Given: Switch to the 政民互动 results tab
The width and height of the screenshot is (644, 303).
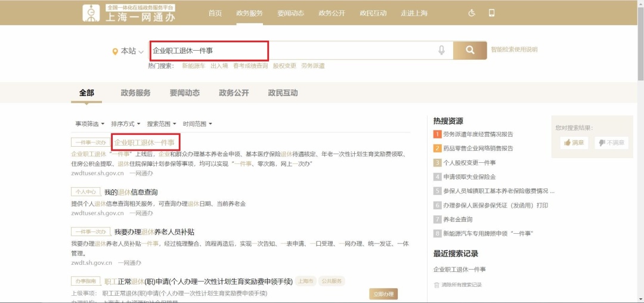Looking at the screenshot, I should (283, 93).
